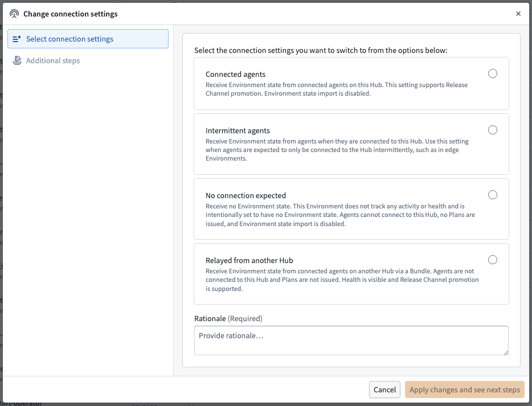Select the Connected agents radio button

point(493,73)
